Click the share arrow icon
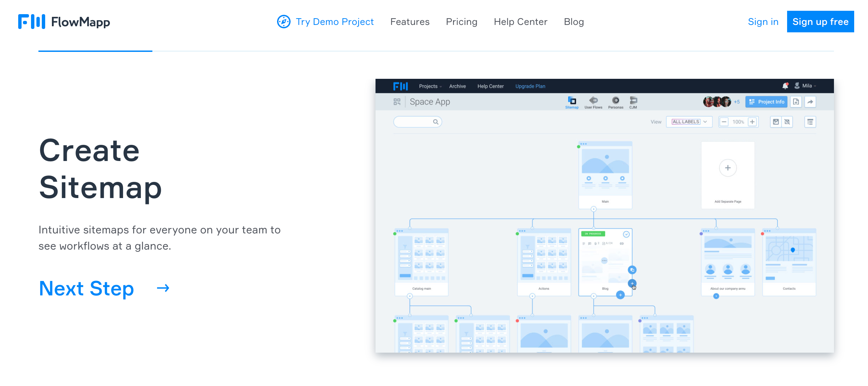Image resolution: width=868 pixels, height=386 pixels. coord(810,102)
